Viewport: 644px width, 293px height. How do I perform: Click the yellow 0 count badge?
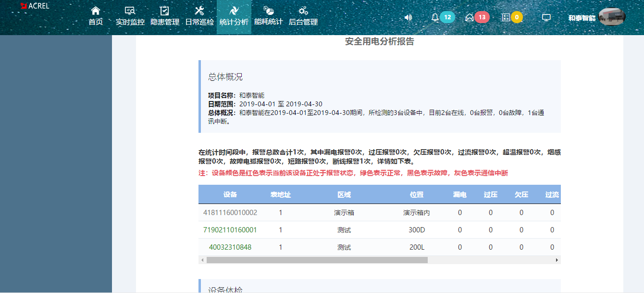517,17
